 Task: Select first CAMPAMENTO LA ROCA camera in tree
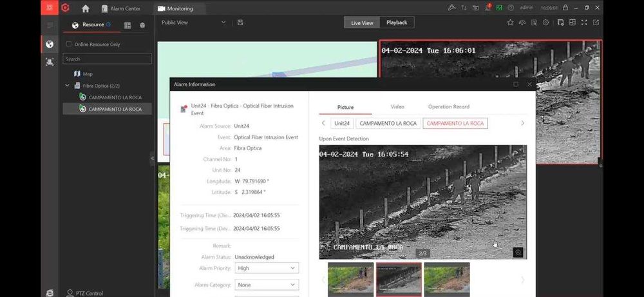point(110,97)
